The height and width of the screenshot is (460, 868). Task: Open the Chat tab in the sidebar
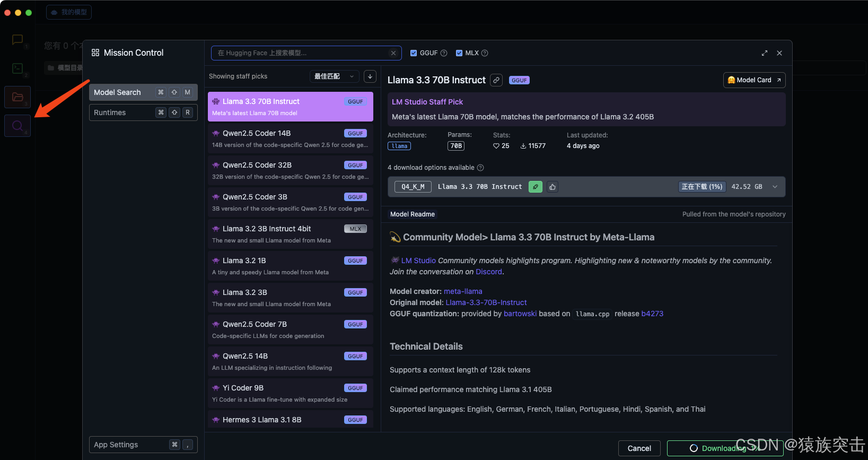click(17, 40)
